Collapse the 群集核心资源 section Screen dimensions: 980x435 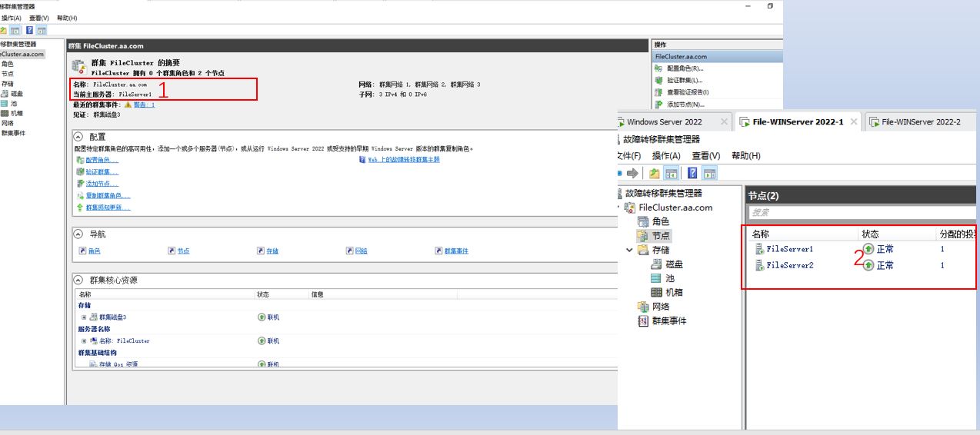tap(78, 280)
